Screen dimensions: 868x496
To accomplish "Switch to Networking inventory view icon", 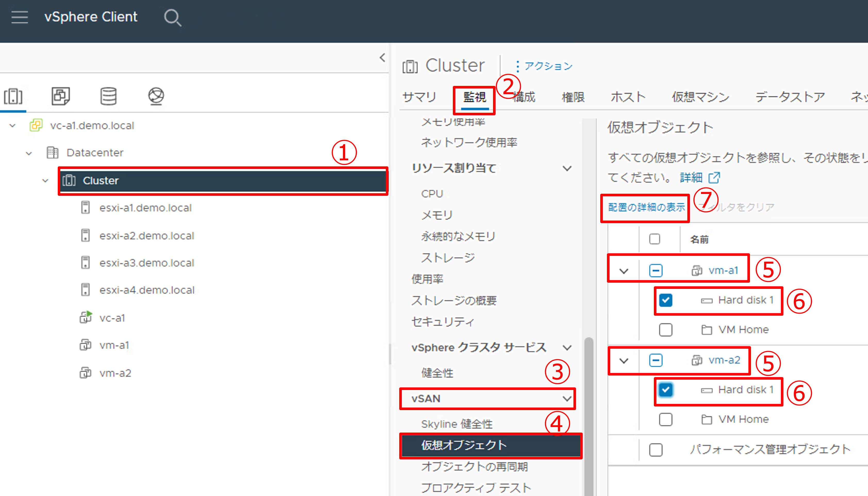I will [156, 96].
